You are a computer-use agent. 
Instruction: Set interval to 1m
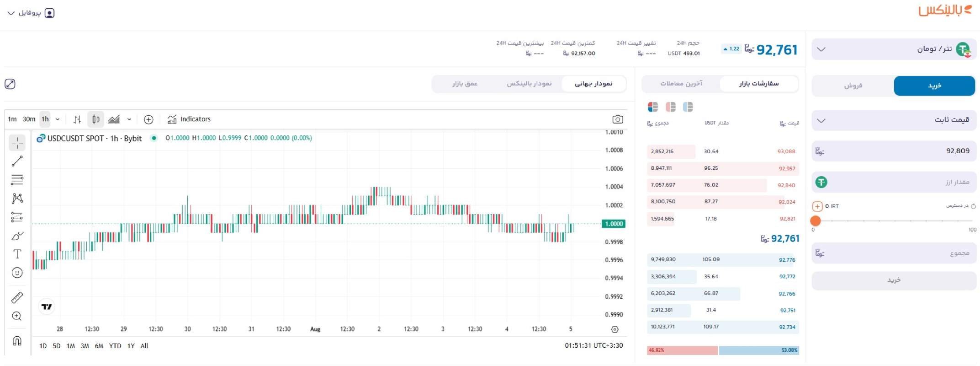click(12, 119)
